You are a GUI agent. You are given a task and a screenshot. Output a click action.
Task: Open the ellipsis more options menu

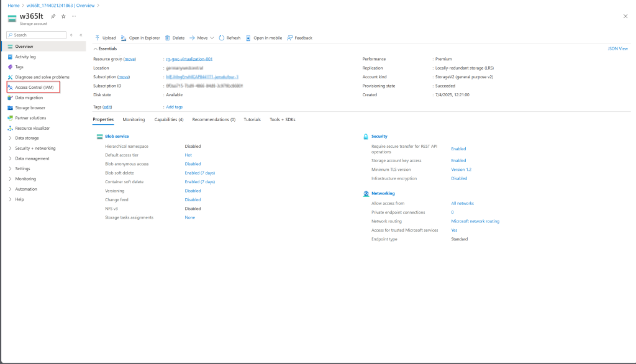click(74, 16)
